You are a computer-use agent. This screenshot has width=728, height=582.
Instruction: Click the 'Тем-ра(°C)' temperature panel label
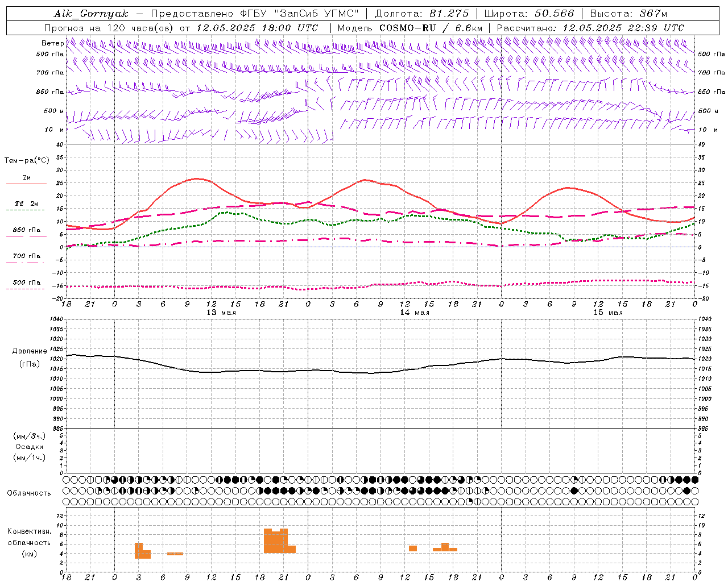27,161
